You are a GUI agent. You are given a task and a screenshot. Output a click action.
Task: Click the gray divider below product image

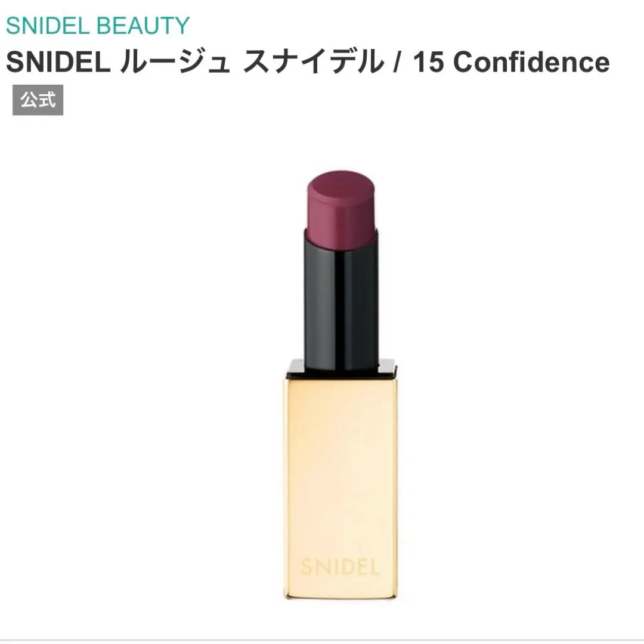click(x=322, y=640)
